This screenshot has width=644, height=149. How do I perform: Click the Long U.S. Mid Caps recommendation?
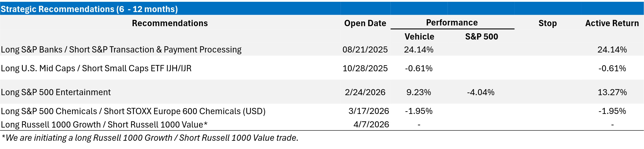coord(96,68)
